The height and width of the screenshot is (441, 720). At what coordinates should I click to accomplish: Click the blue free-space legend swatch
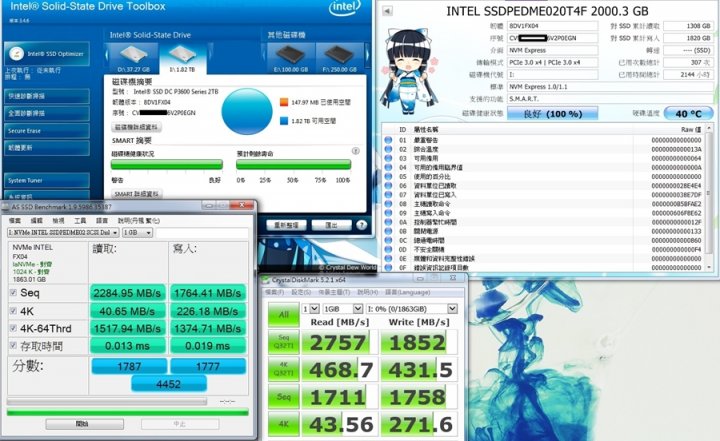tap(284, 121)
